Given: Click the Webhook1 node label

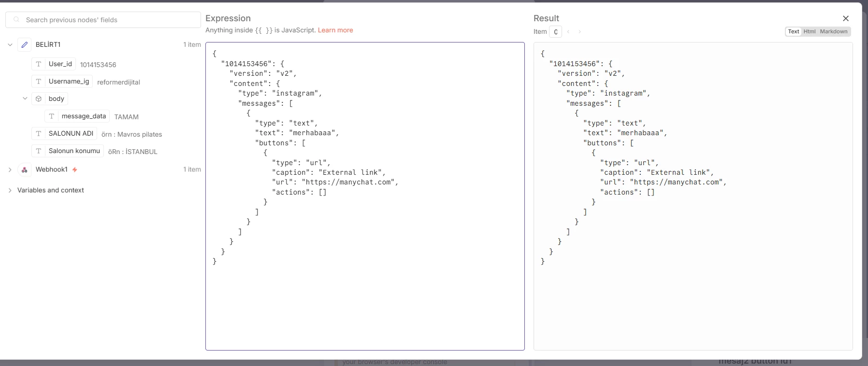Looking at the screenshot, I should tap(52, 169).
